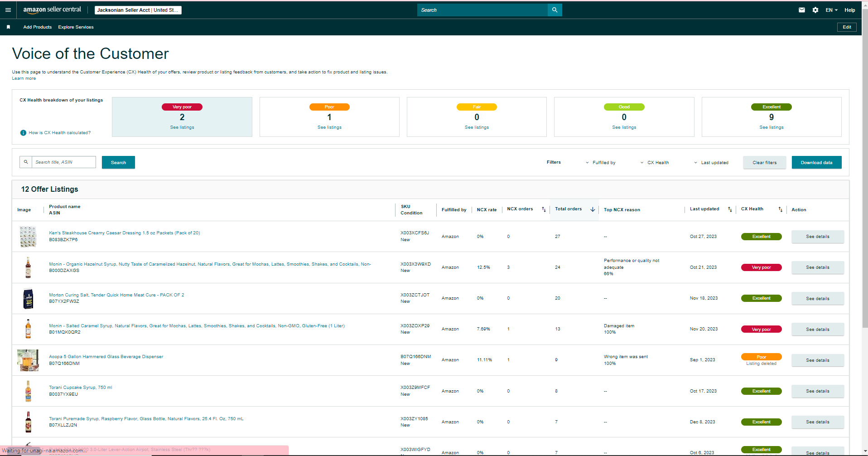Click ASIN B083BZK7P6 text
This screenshot has height=456, width=868.
[63, 240]
